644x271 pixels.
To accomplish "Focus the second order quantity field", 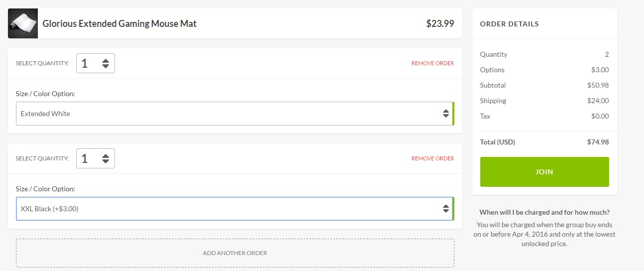I will (x=88, y=158).
